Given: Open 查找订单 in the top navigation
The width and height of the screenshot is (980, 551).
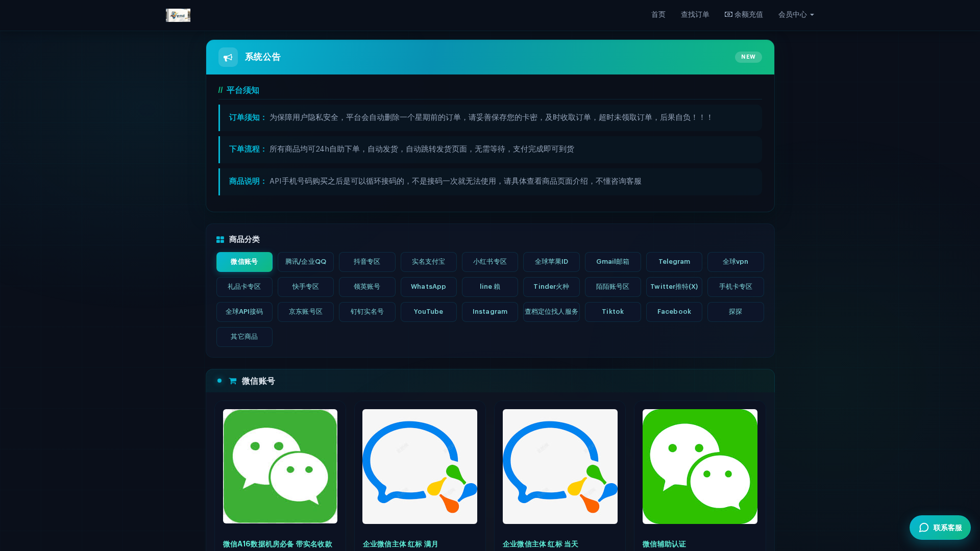Looking at the screenshot, I should 695,14.
